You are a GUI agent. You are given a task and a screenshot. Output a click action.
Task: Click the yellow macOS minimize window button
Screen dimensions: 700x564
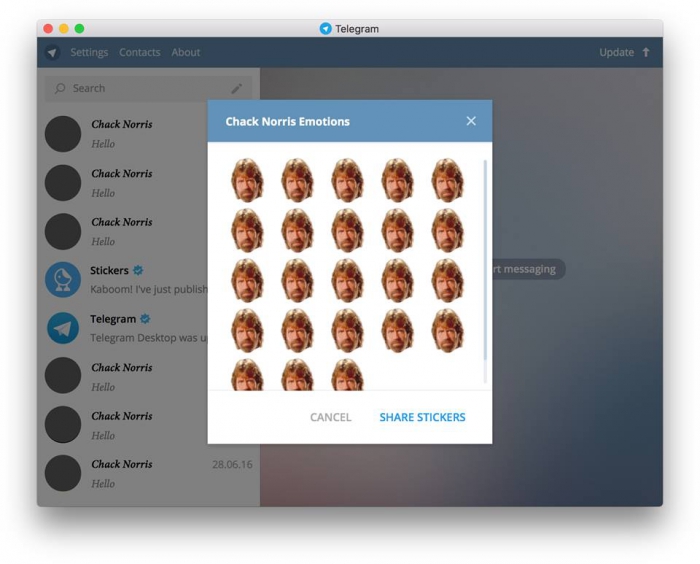[x=64, y=29]
